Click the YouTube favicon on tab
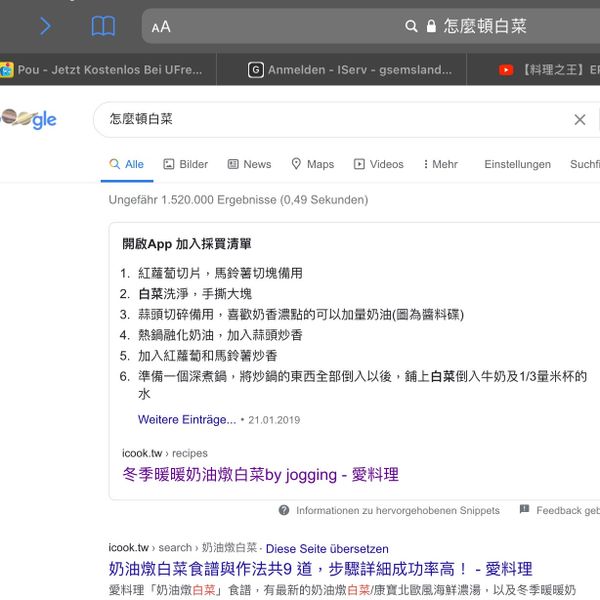The width and height of the screenshot is (600, 600). (506, 70)
